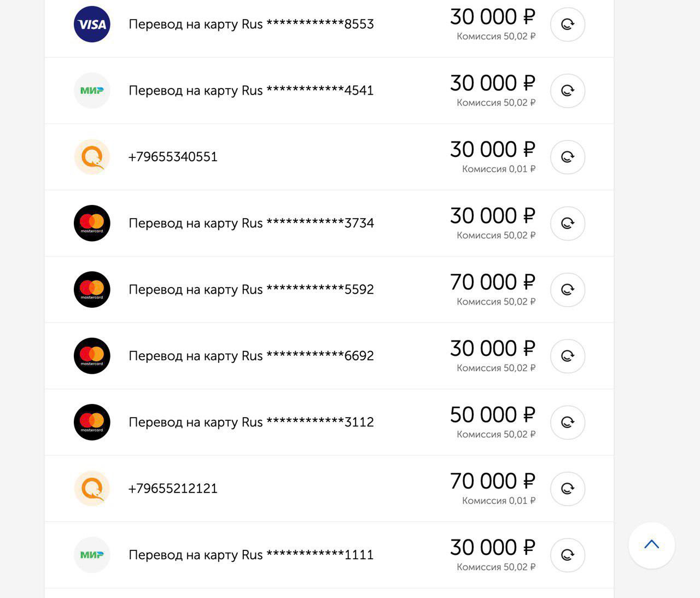Click the Visa logo for card 8553
700x598 pixels.
point(92,25)
